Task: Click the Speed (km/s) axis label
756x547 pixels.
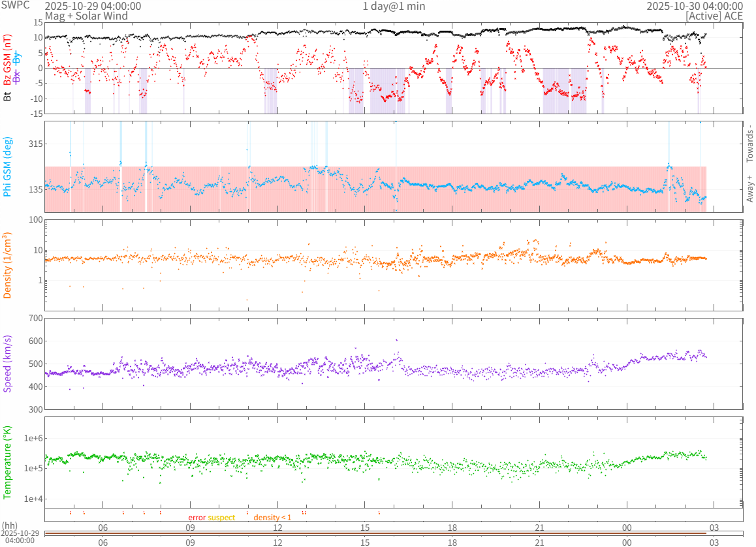Action: [x=8, y=364]
